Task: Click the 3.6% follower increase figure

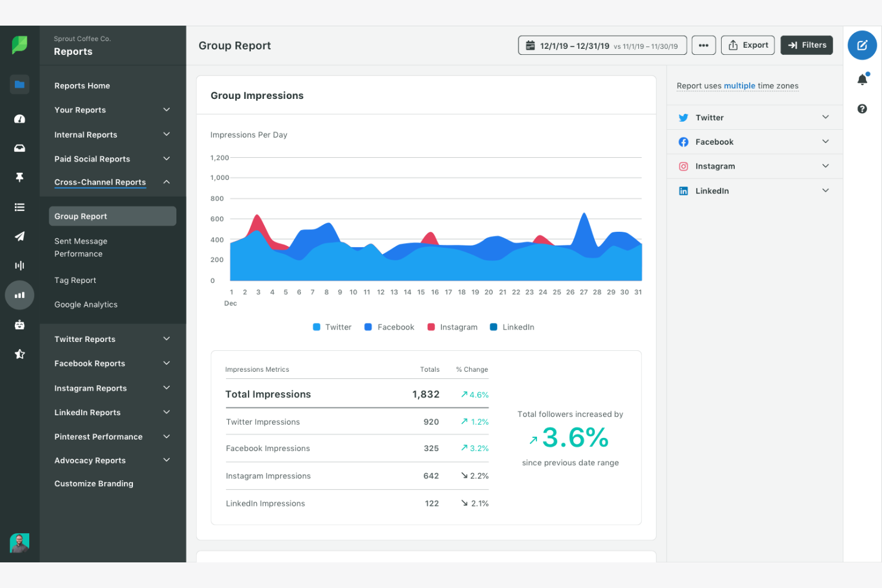Action: point(575,438)
